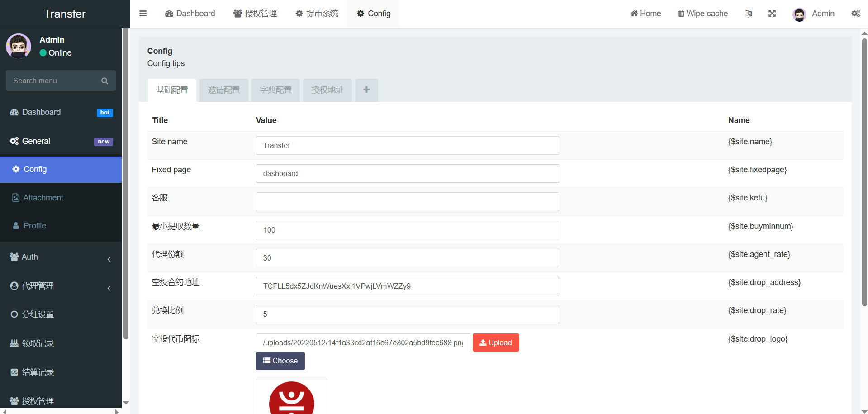Click the search magnifier icon in sidebar
Image resolution: width=868 pixels, height=414 pixels.
tap(104, 81)
